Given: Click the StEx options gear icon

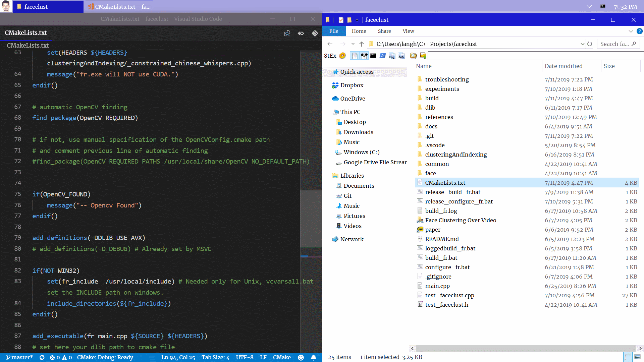Looking at the screenshot, I should tap(342, 56).
